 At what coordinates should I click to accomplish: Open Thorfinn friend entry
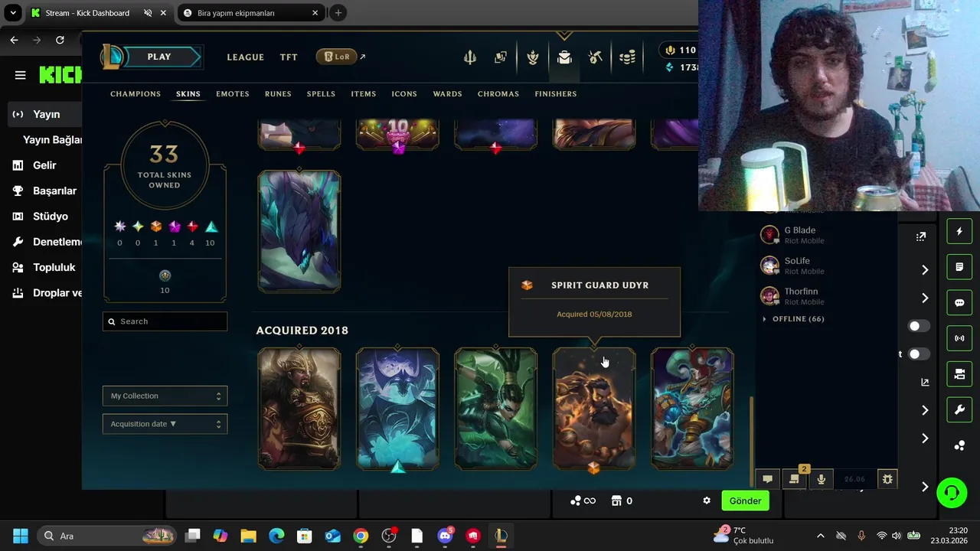click(x=827, y=296)
